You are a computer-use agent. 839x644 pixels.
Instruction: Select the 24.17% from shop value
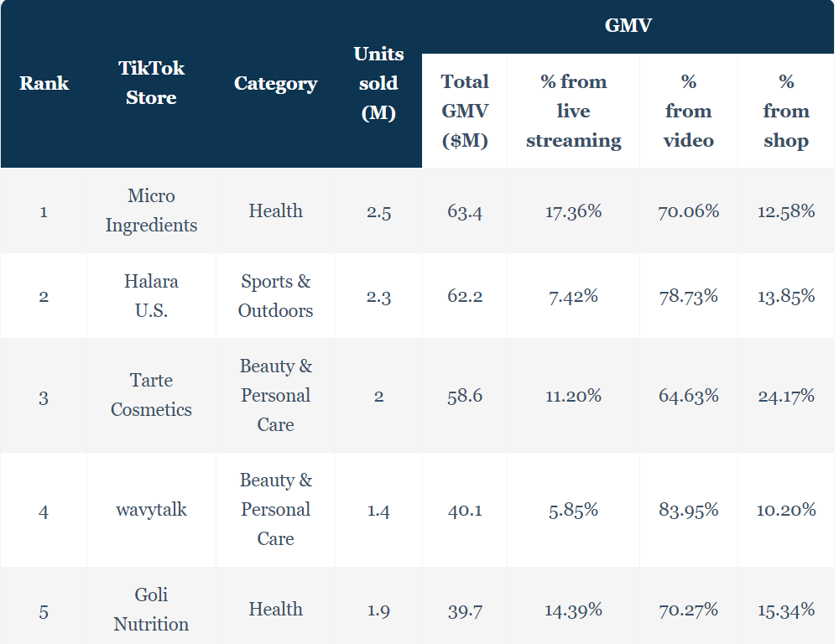(786, 396)
